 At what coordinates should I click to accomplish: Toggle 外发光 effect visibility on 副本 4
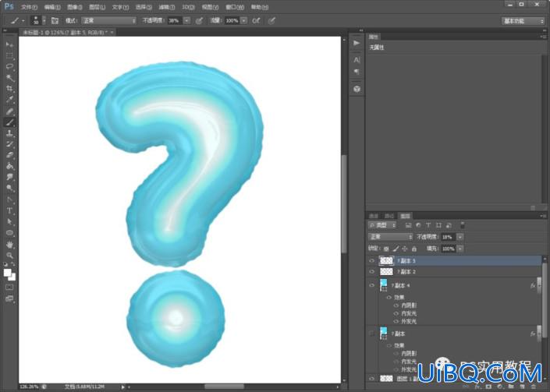click(x=396, y=321)
